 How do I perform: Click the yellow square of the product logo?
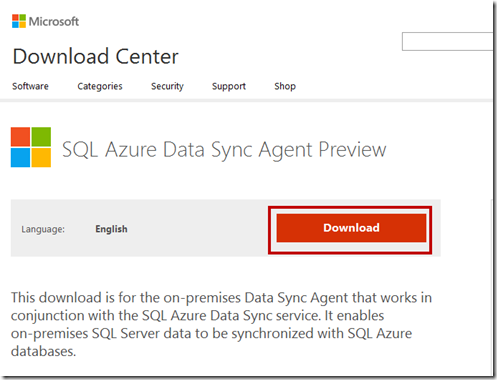coord(41,157)
